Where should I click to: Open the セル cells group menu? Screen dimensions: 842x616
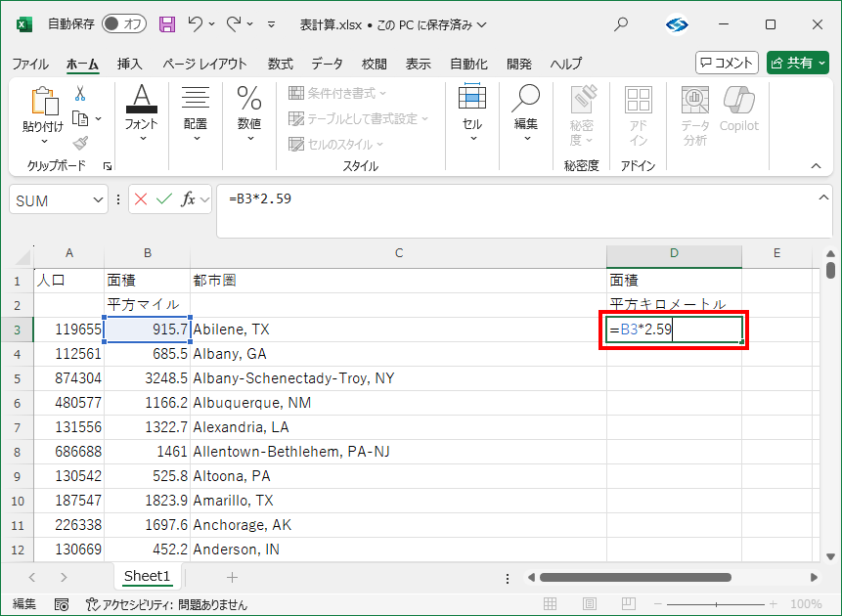pos(472,113)
